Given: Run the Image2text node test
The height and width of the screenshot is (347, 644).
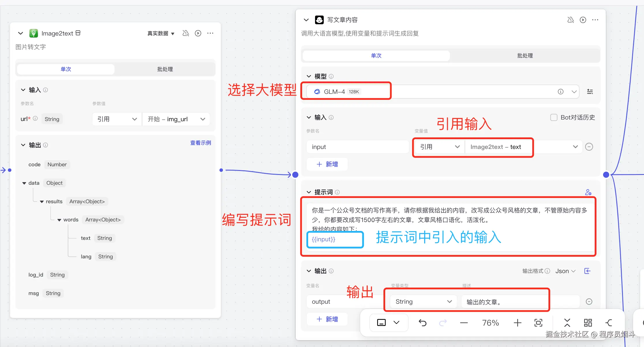Looking at the screenshot, I should [x=198, y=33].
